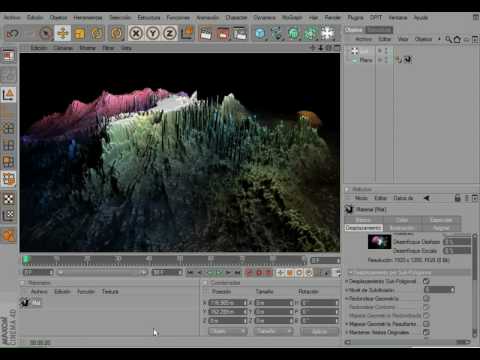Activate the Scale tool
The image size is (480, 360).
point(80,34)
